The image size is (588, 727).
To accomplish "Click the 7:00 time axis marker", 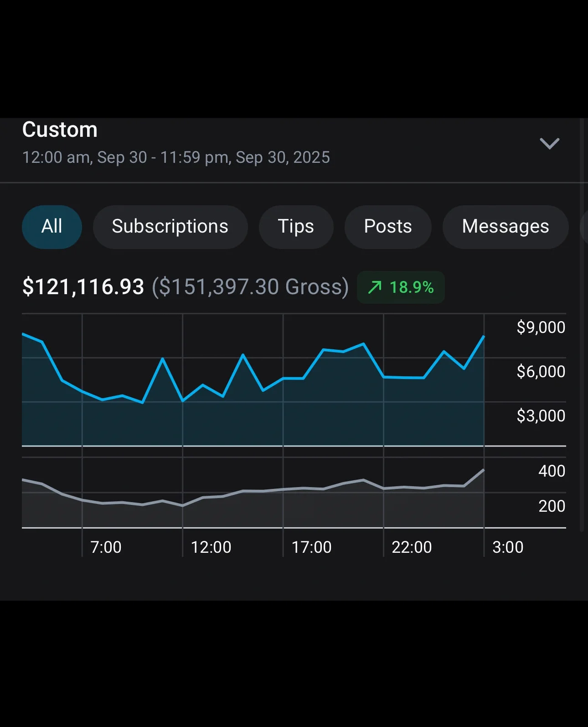I will [106, 547].
